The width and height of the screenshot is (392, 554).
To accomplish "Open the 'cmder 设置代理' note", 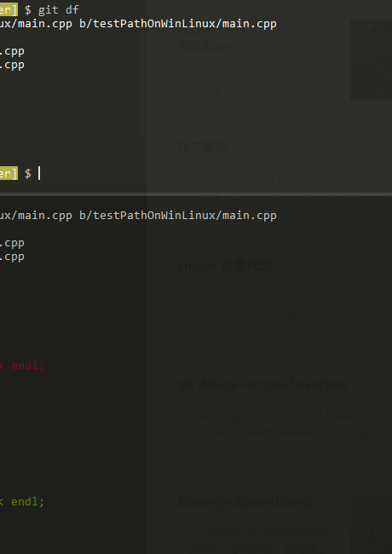I will 225,266.
